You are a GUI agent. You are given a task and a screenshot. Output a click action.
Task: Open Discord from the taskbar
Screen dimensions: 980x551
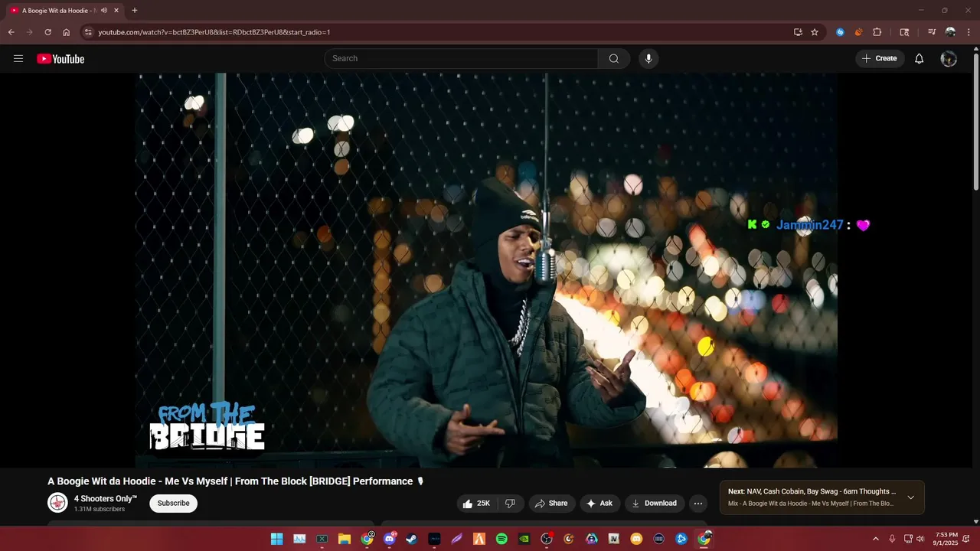point(390,539)
